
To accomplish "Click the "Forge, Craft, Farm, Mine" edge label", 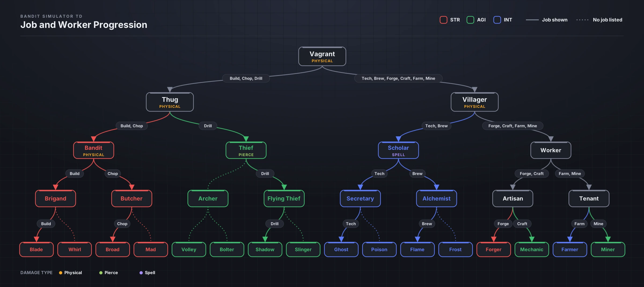I will [x=513, y=126].
